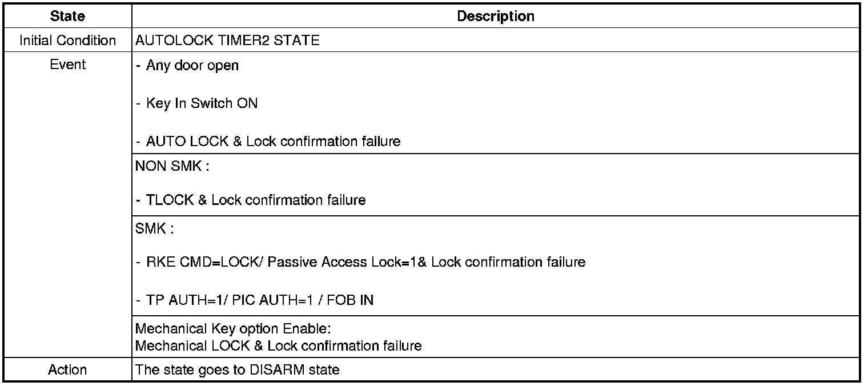Click The state goes to DISARM state
The image size is (868, 386).
[x=238, y=369]
